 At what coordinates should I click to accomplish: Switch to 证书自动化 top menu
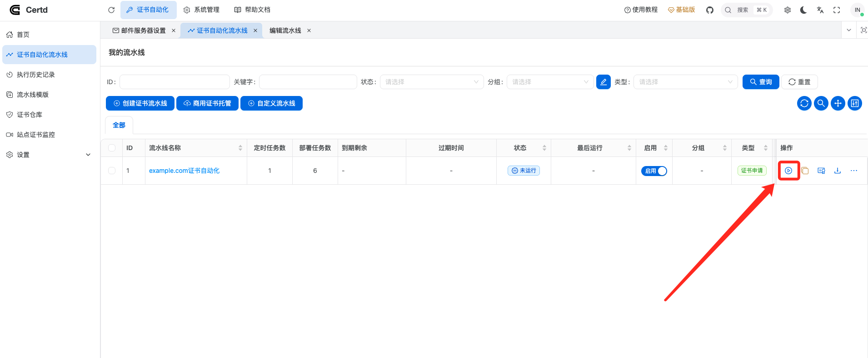(148, 10)
